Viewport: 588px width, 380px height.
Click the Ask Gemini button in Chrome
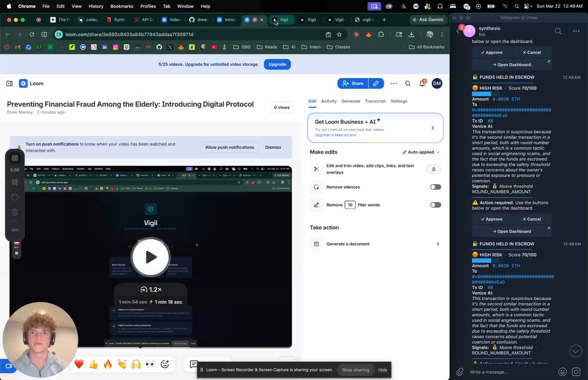click(428, 20)
